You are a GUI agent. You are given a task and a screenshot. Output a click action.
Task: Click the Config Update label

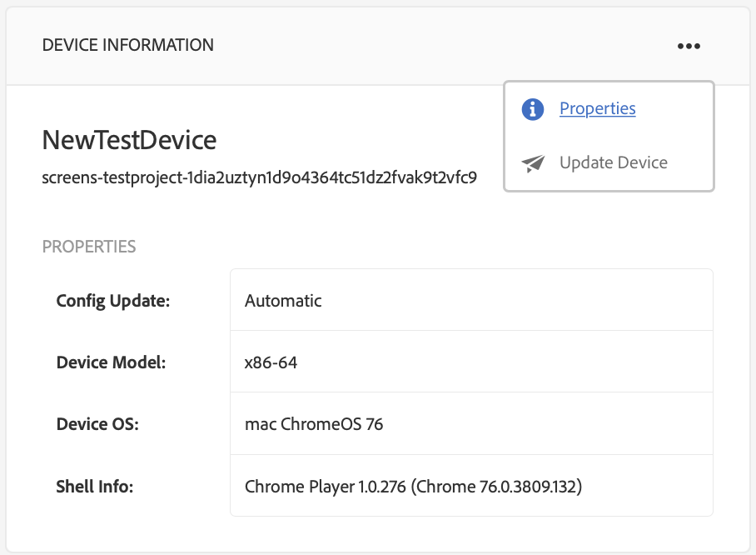coord(112,301)
